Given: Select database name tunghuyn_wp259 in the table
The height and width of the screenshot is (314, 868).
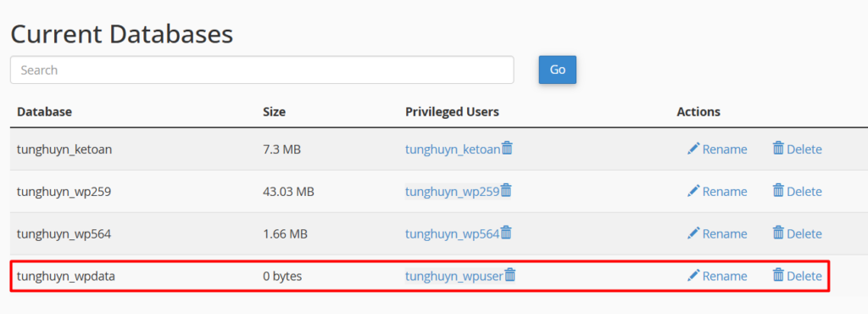Looking at the screenshot, I should click(64, 191).
